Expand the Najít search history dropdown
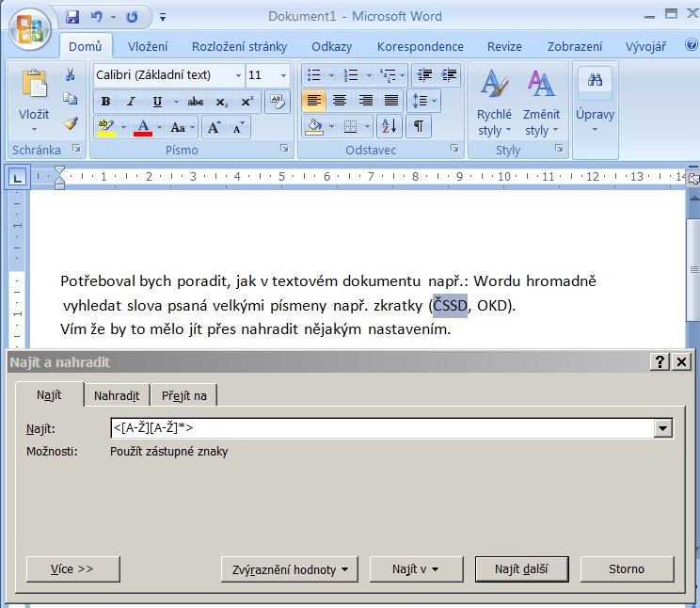 tap(663, 428)
